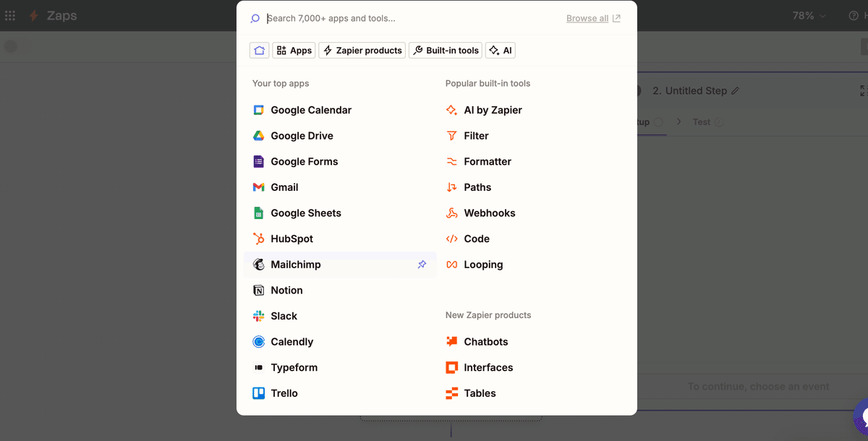The width and height of the screenshot is (868, 441).
Task: Click the Typeform logo icon
Action: click(x=258, y=368)
